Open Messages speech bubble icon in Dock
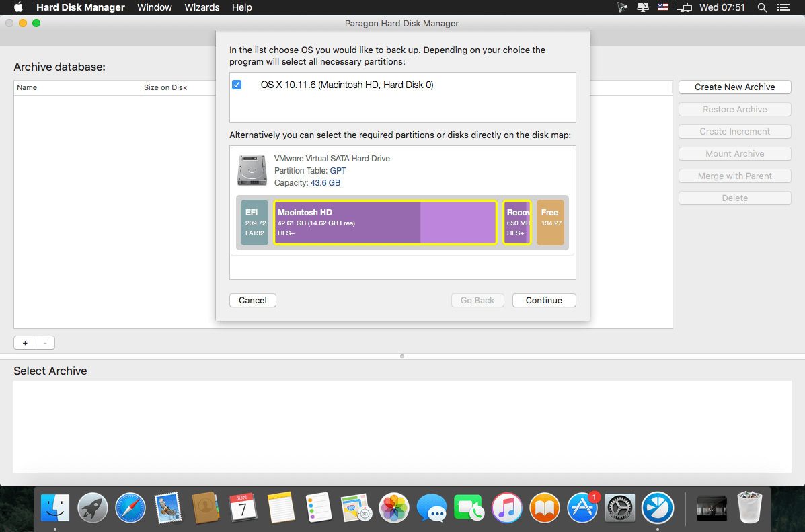The width and height of the screenshot is (805, 532). pyautogui.click(x=431, y=508)
